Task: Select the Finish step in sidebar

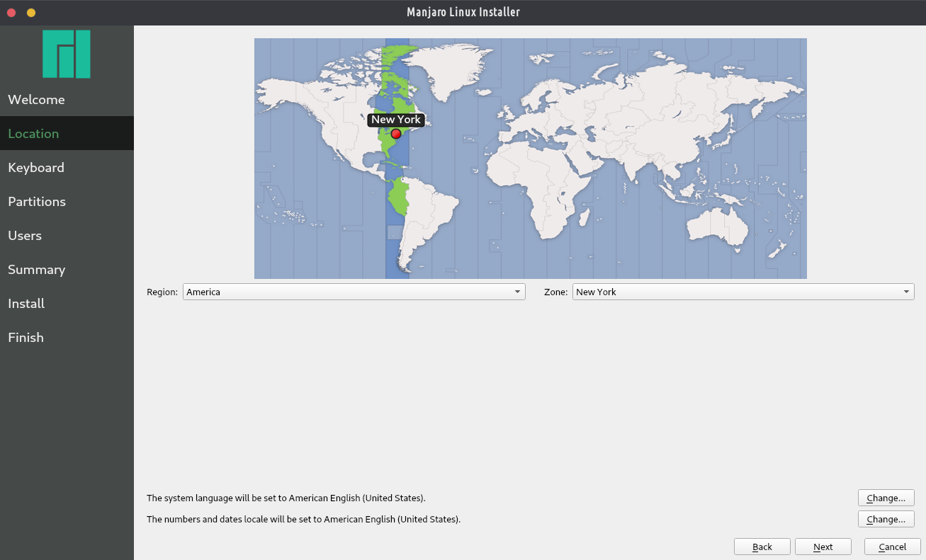Action: point(26,338)
